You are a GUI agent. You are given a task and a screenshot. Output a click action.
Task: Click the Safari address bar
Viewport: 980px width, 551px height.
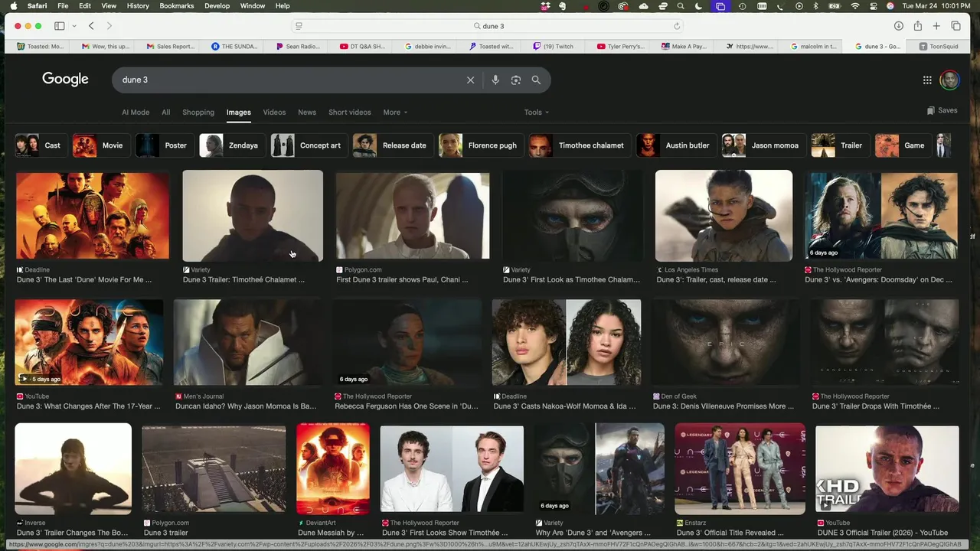point(488,26)
